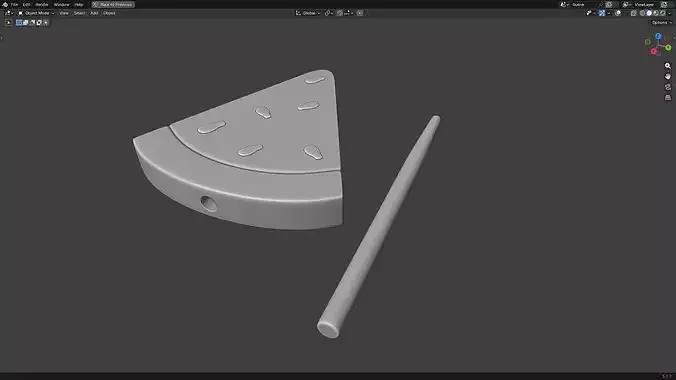Open the Global transform orientation dropdown

308,13
